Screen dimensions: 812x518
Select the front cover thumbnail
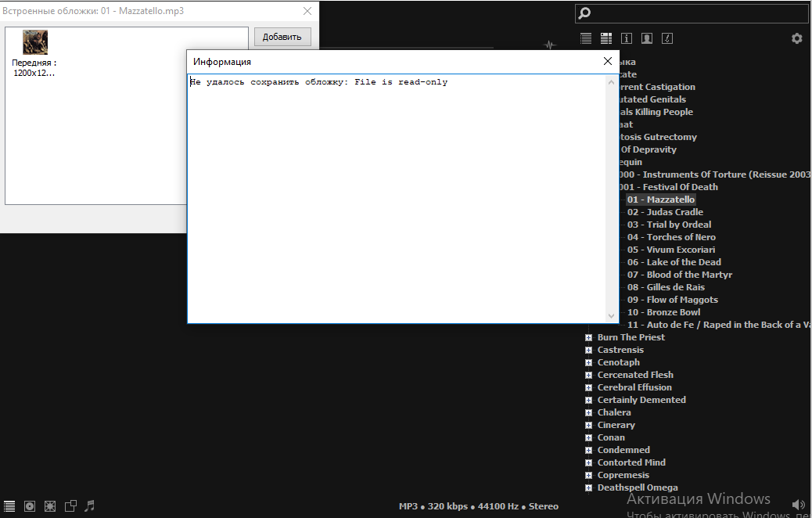click(35, 42)
